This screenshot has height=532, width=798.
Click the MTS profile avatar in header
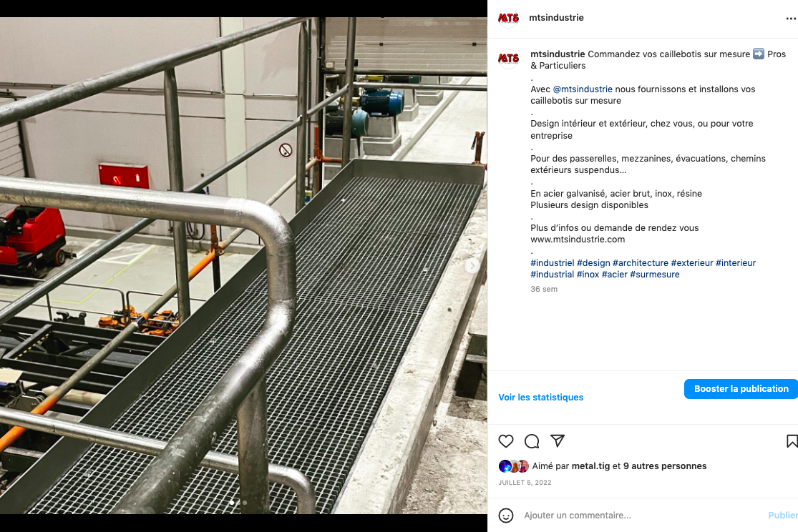coord(508,18)
